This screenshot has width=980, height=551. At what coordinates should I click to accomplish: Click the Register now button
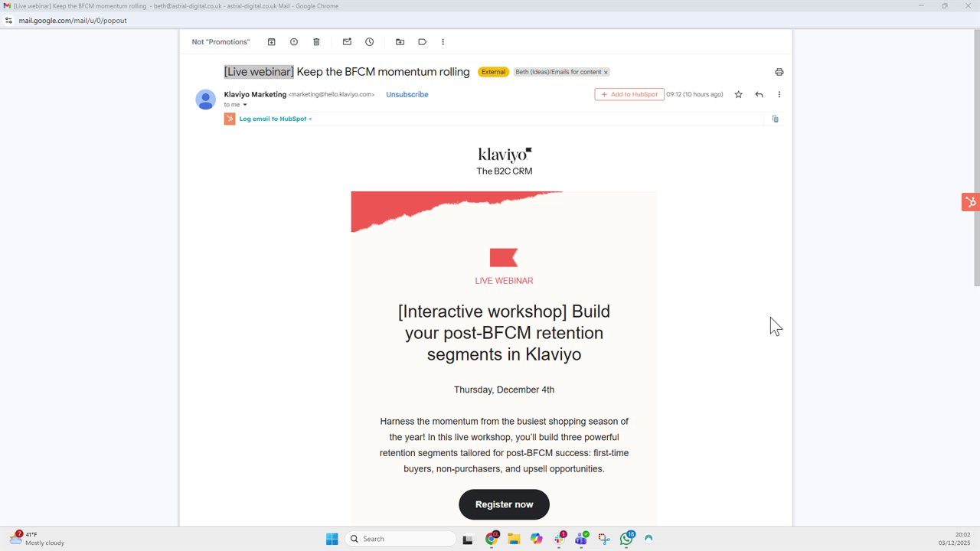tap(504, 504)
